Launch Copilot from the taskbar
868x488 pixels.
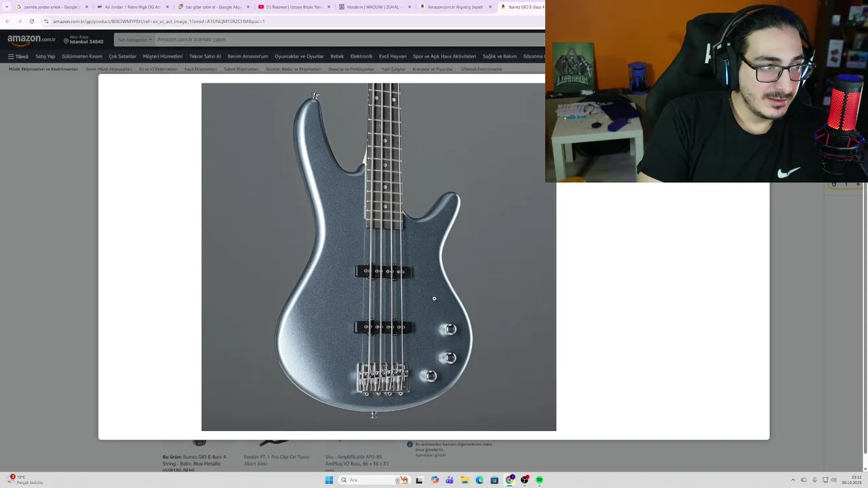pyautogui.click(x=435, y=480)
